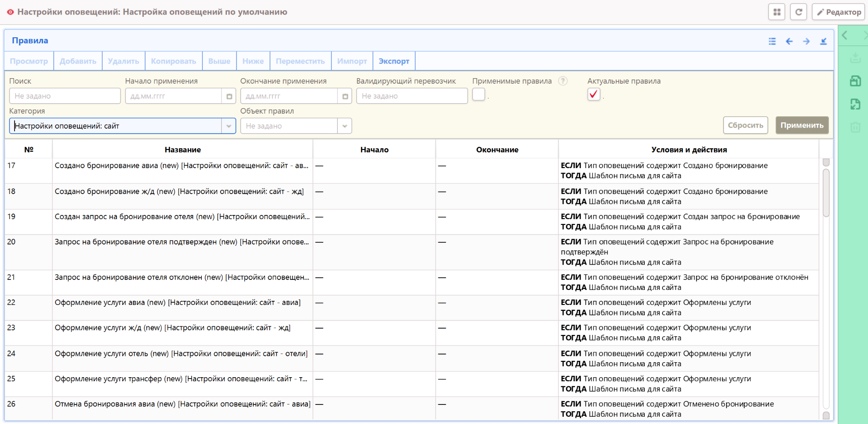Image resolution: width=868 pixels, height=424 pixels.
Task: Click the list view icon in Правила header
Action: pos(772,41)
